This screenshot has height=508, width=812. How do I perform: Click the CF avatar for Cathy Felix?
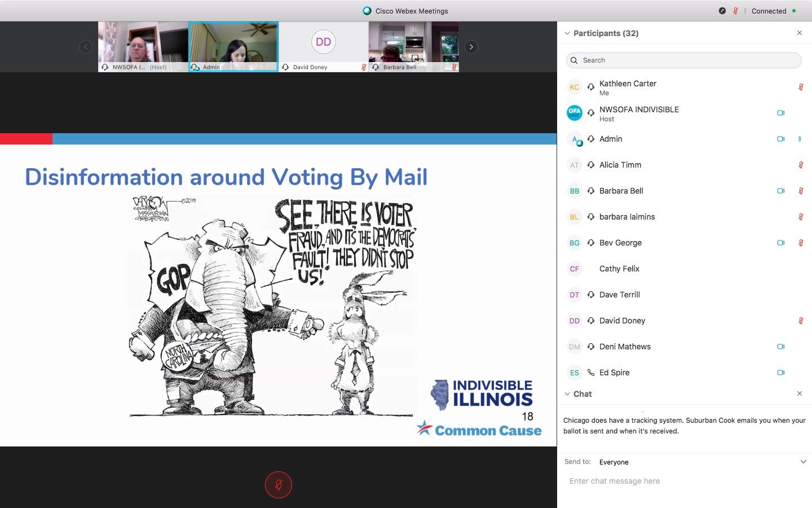[x=574, y=269]
